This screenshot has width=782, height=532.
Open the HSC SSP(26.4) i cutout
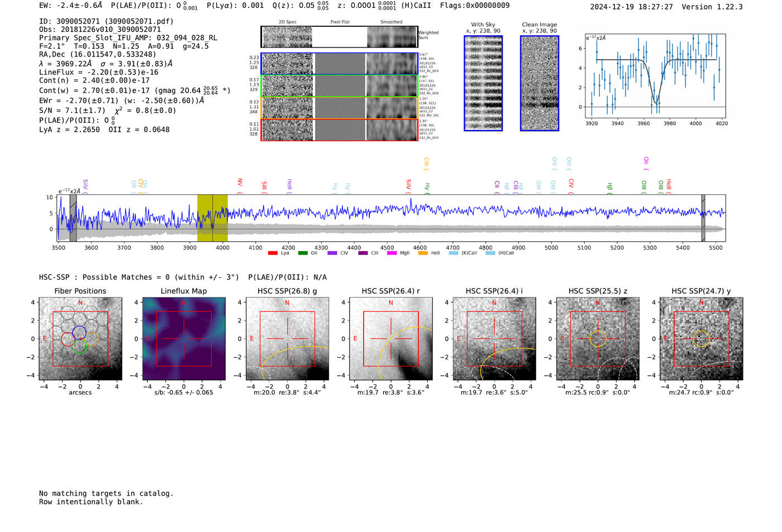(x=494, y=339)
